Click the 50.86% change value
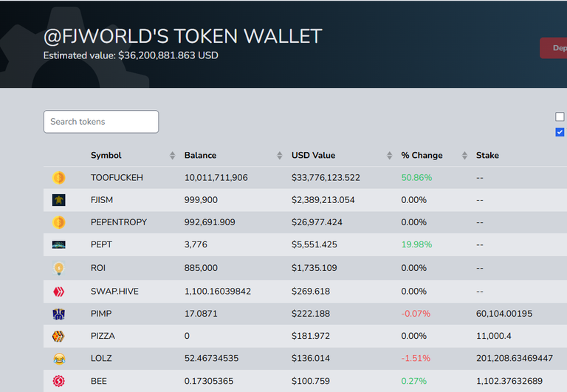 click(x=416, y=178)
